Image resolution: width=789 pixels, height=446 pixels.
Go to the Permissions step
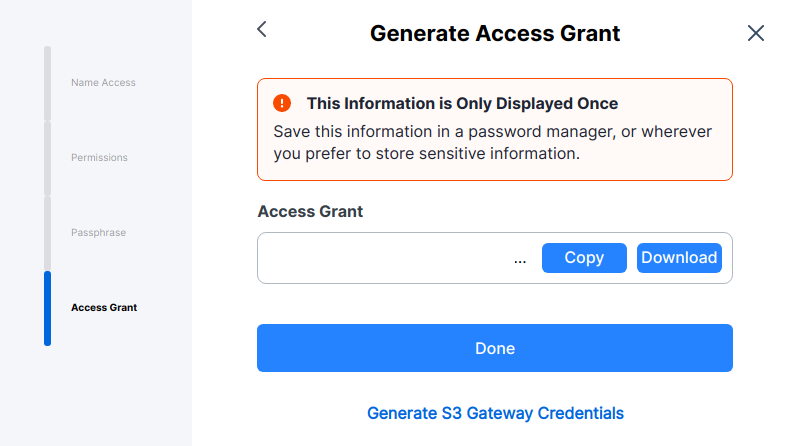click(99, 158)
